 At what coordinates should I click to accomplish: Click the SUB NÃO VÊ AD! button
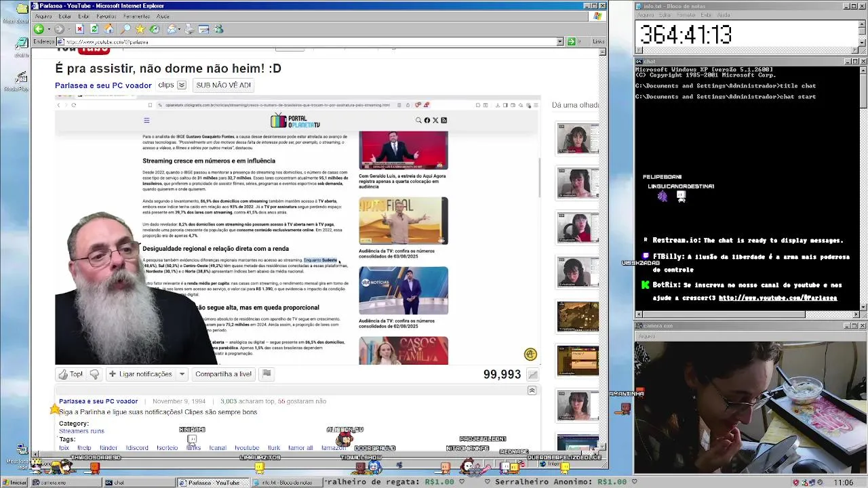[x=223, y=85]
